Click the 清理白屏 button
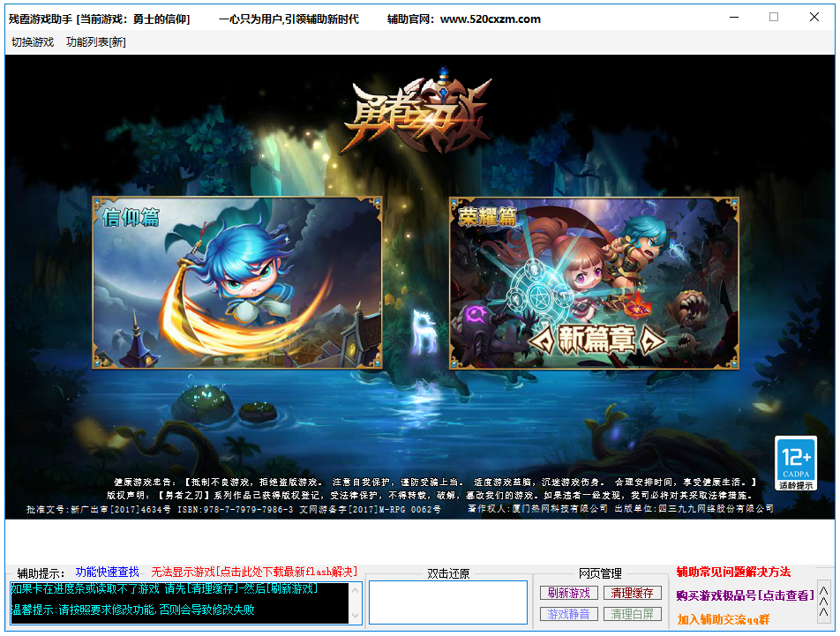The image size is (840, 636). pos(632,614)
